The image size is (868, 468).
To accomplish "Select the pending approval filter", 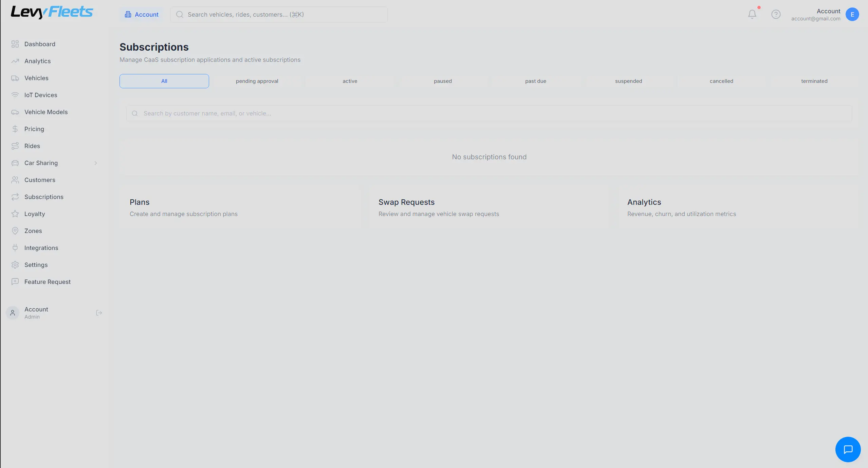I will coord(257,81).
